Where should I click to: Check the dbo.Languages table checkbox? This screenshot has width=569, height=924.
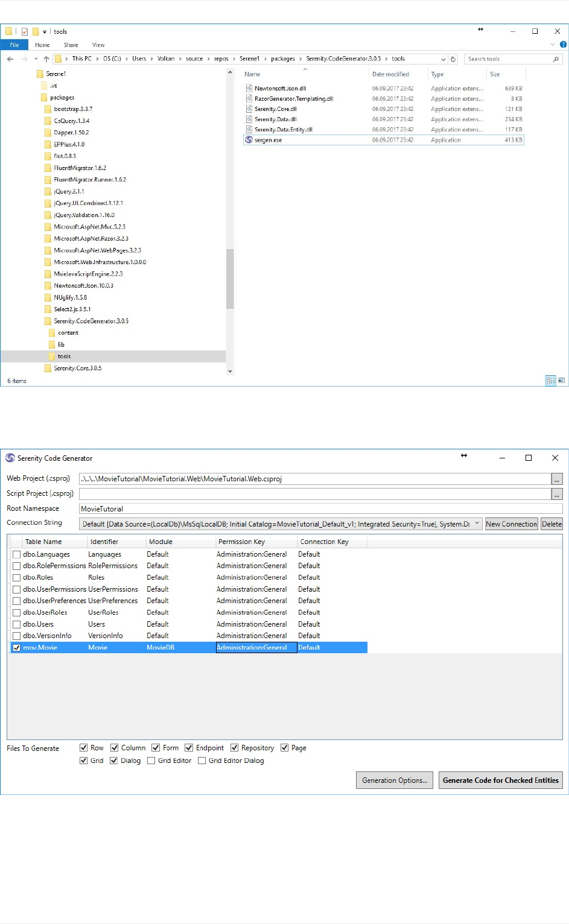17,554
